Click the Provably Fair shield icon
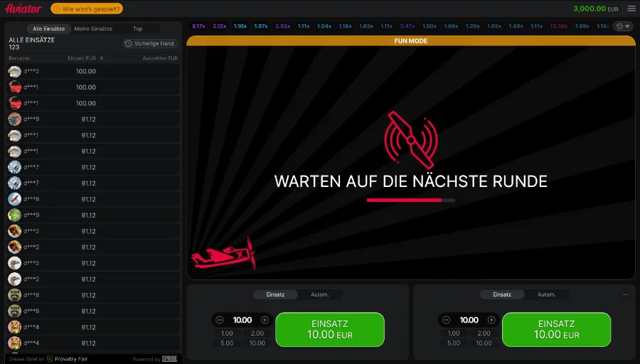 [x=50, y=359]
